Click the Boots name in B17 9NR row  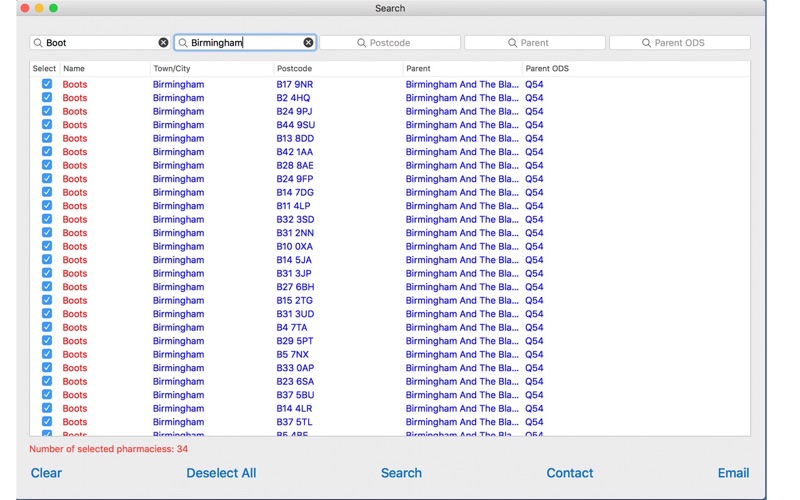point(74,84)
